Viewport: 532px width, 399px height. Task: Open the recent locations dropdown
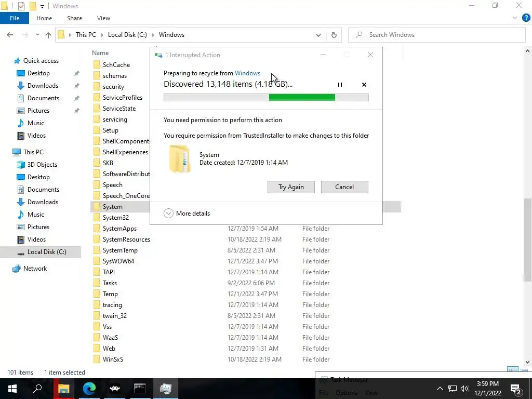pos(37,35)
